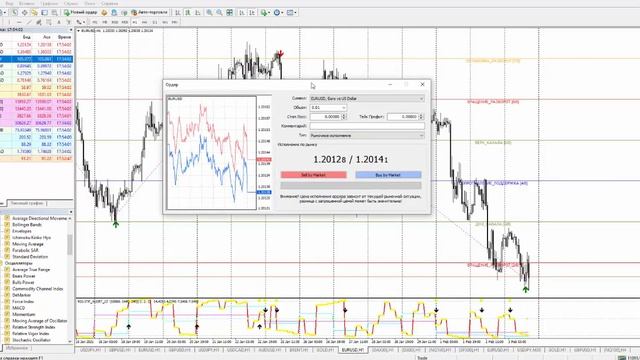Select Standard Deviation in Navigator

(x=30, y=257)
